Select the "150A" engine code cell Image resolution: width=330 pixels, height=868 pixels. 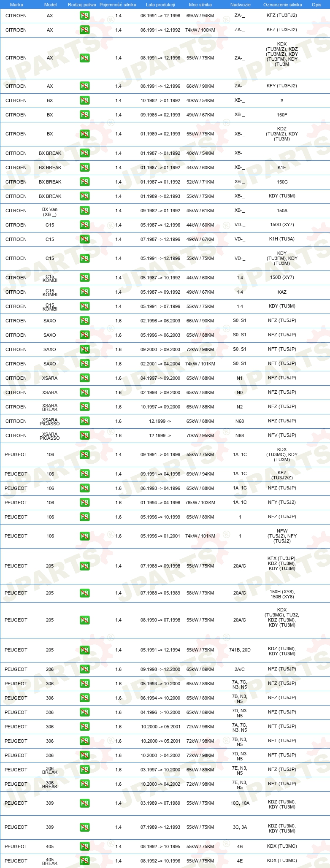pos(282,211)
